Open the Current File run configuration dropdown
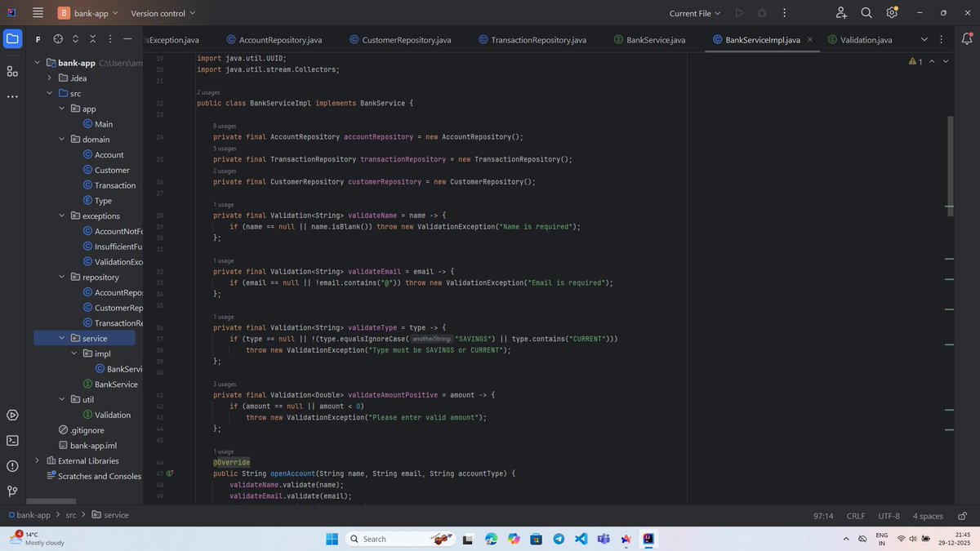The image size is (980, 551). pyautogui.click(x=695, y=13)
